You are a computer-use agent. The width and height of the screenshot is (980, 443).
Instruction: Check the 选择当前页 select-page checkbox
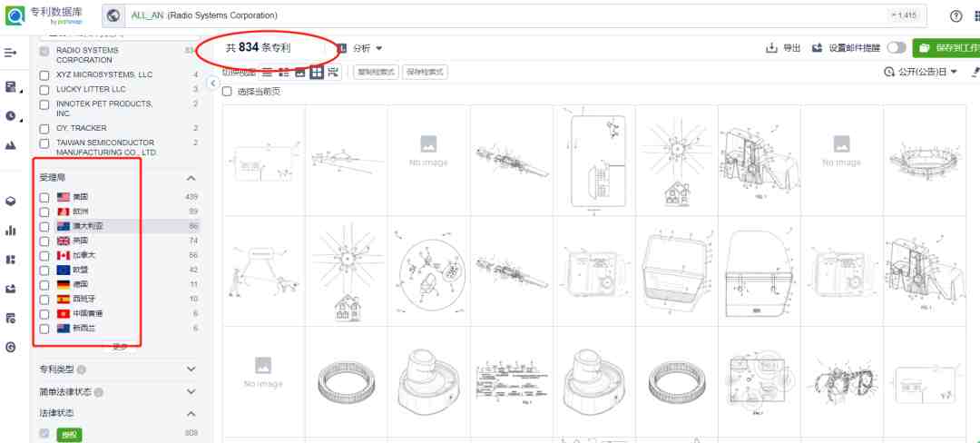click(x=227, y=92)
